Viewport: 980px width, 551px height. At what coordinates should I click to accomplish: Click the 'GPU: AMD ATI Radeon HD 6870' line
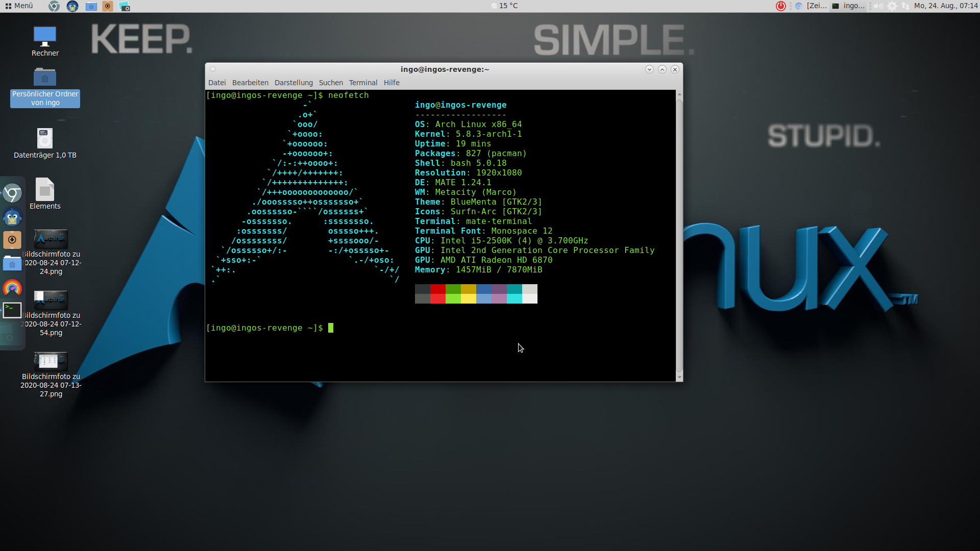tap(484, 260)
